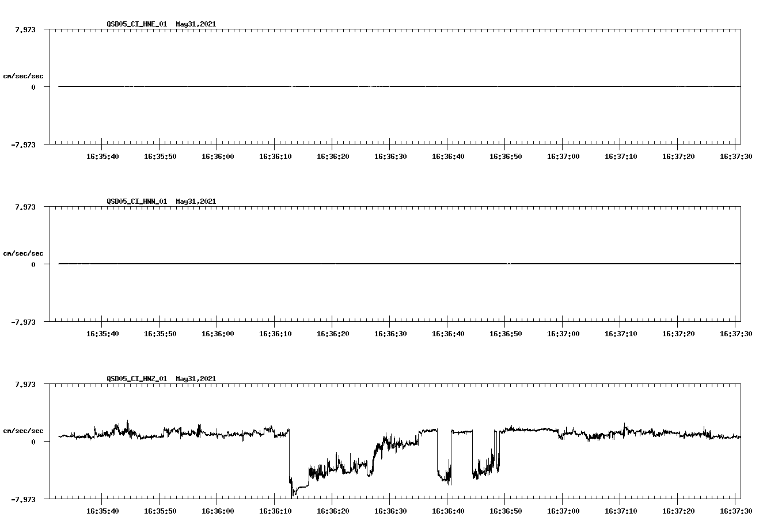Select the 16:37:00 time label under HNN plot
This screenshot has width=782, height=532.
[563, 334]
